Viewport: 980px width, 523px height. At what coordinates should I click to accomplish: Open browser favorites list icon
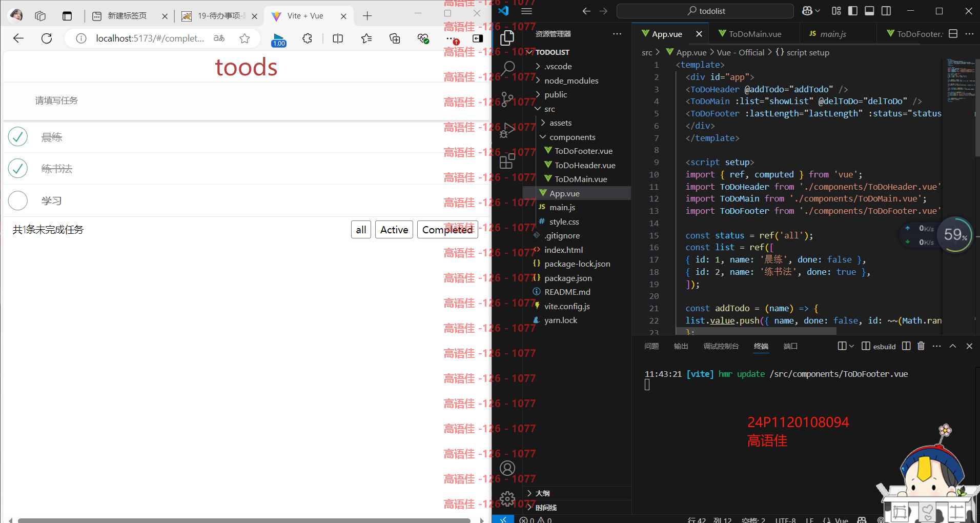click(366, 38)
